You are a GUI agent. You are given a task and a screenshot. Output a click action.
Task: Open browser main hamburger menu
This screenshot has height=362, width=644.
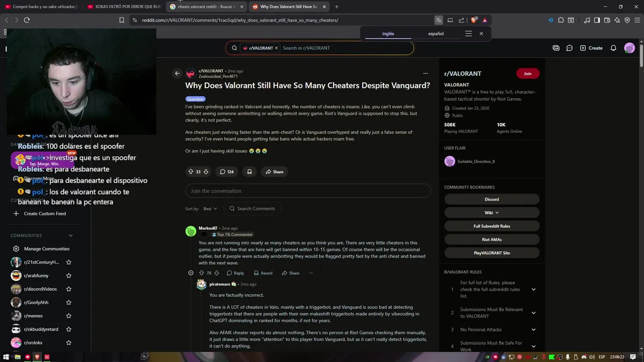[637, 20]
